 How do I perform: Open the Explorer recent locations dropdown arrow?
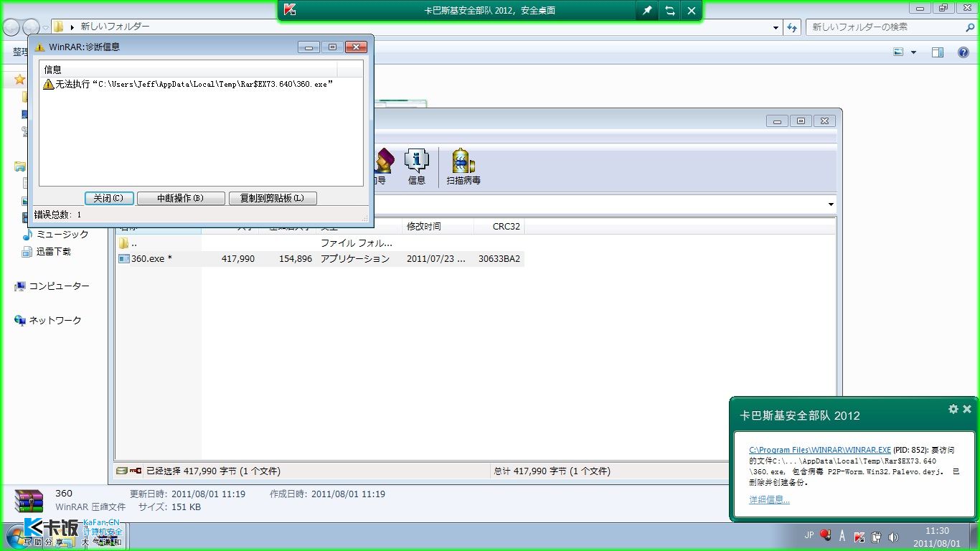45,28
